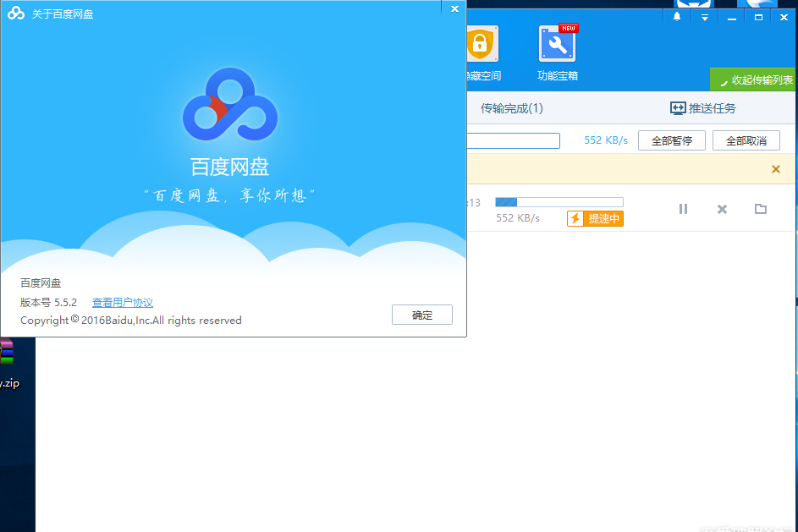Viewport: 798px width, 532px height.
Task: Click 收起传输列表 green button
Action: [x=753, y=80]
